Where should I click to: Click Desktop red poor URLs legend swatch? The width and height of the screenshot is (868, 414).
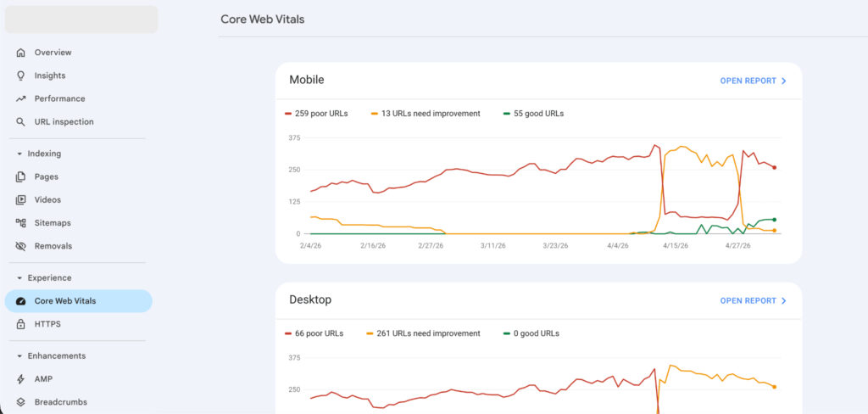[288, 333]
